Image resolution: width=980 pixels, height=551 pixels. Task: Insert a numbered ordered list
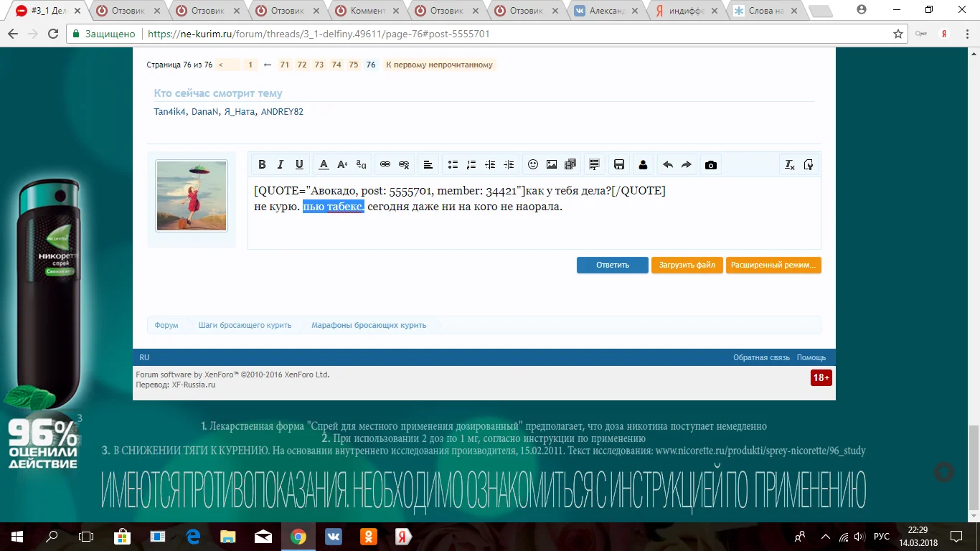pos(471,164)
